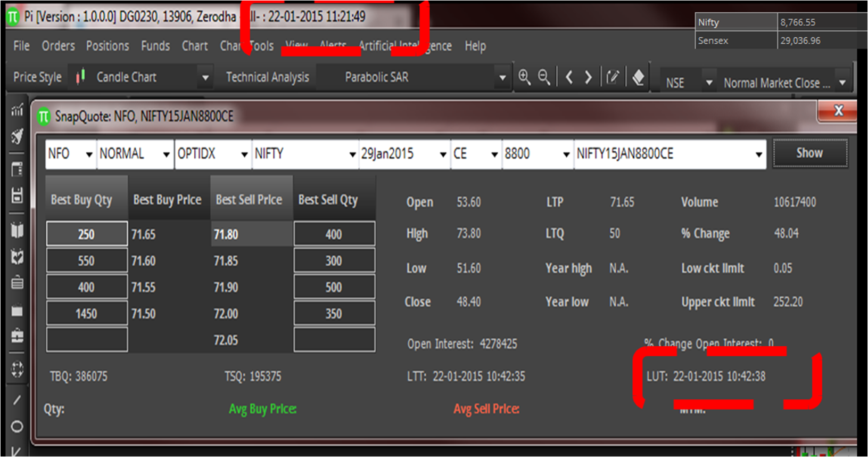Click the open book icon in sidebar

click(x=17, y=230)
